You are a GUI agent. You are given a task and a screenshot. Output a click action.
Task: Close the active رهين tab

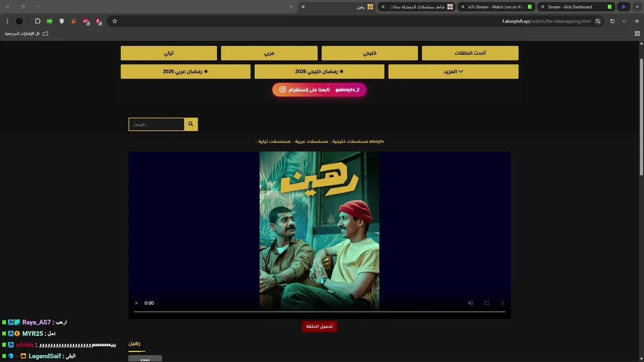pos(303,7)
